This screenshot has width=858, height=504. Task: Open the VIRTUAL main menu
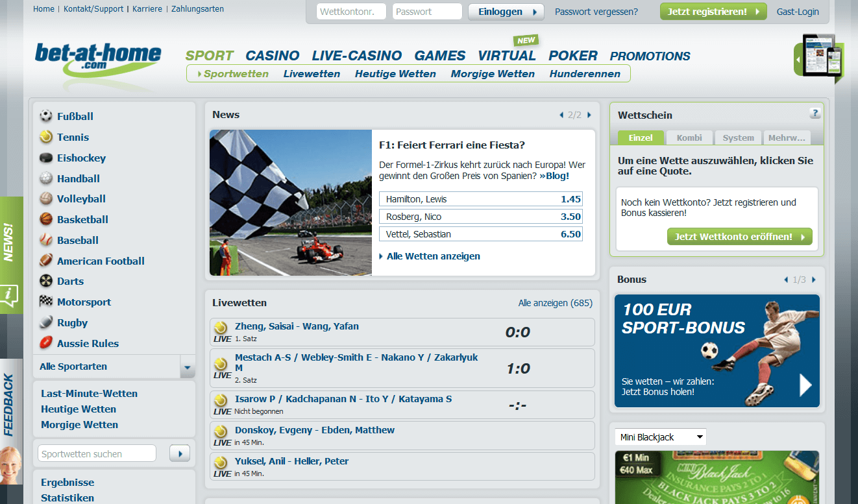507,56
